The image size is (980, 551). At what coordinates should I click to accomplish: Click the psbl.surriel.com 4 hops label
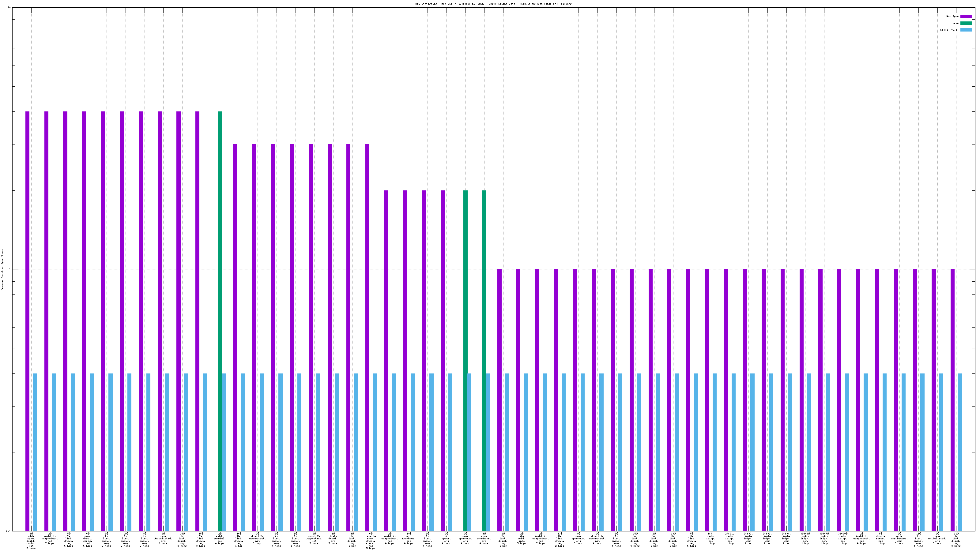coord(220,538)
